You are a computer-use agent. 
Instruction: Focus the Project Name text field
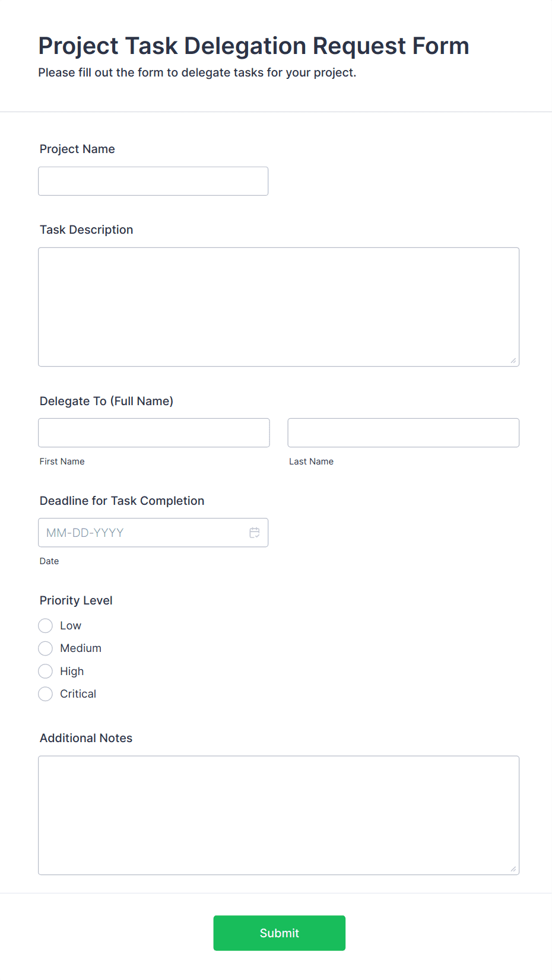coord(153,181)
